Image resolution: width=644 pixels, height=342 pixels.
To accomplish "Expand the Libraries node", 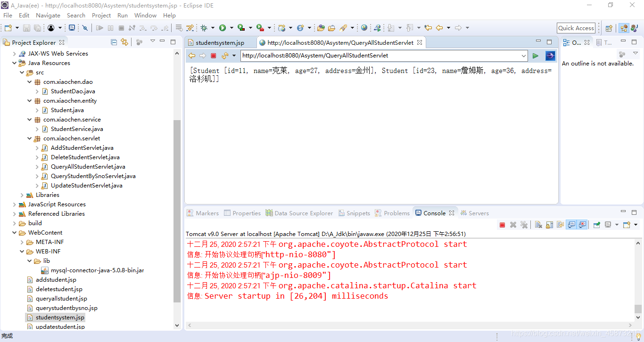I will click(22, 195).
